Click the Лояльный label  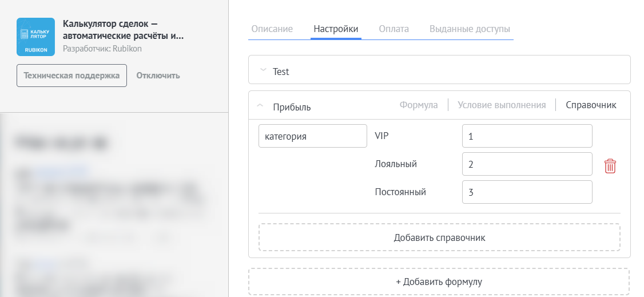[x=396, y=164]
